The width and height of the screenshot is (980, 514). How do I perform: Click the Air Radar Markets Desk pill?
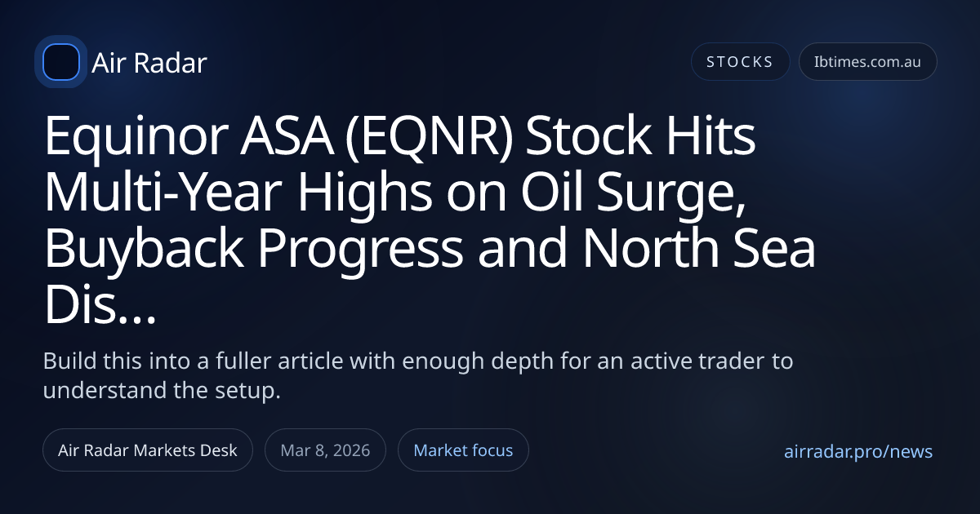pyautogui.click(x=148, y=450)
